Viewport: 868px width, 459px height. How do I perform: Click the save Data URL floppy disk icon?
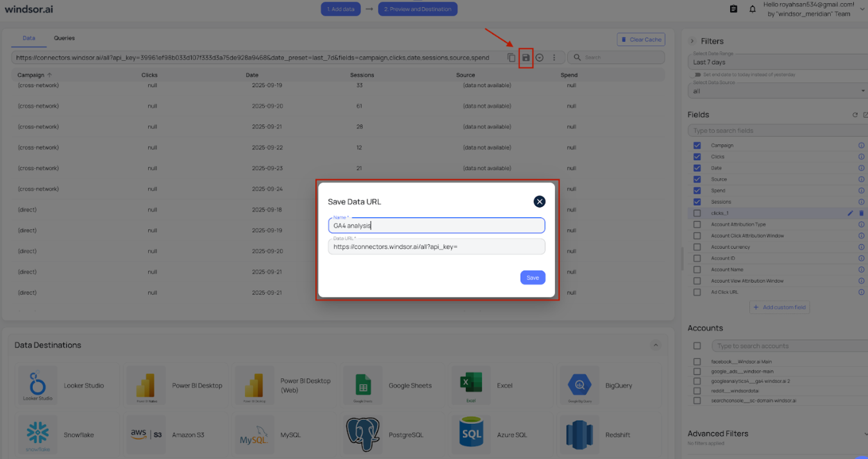coord(525,57)
